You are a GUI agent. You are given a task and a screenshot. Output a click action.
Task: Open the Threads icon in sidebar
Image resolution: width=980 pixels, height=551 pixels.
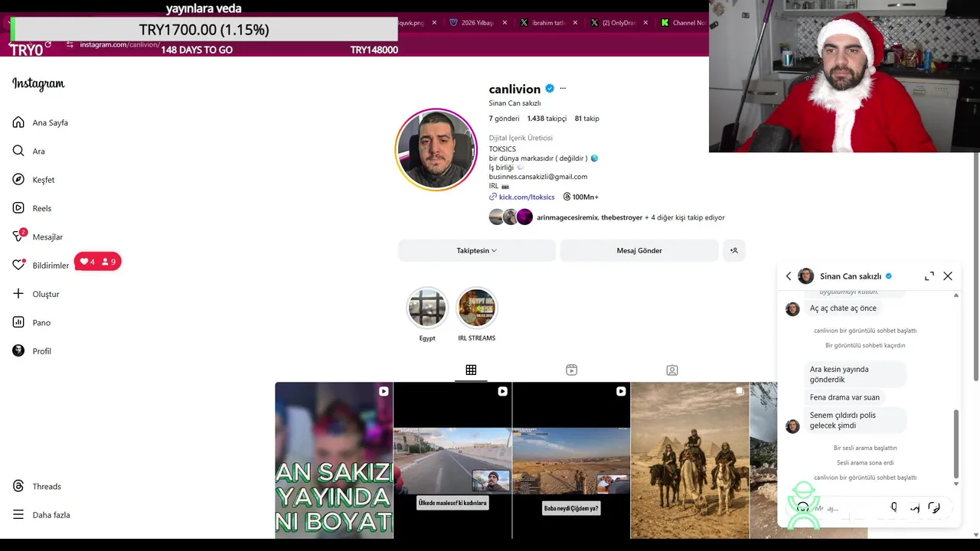tap(18, 486)
